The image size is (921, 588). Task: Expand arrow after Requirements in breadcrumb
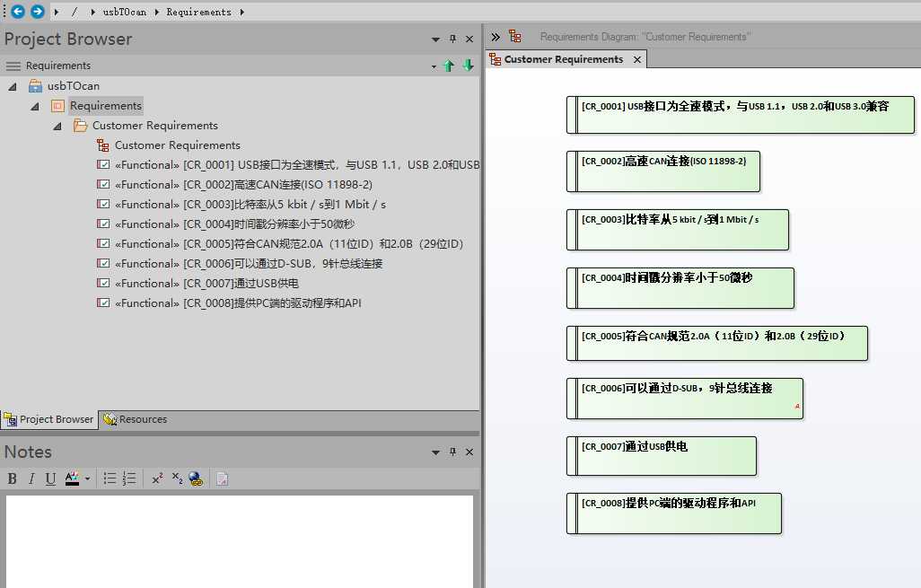click(241, 12)
